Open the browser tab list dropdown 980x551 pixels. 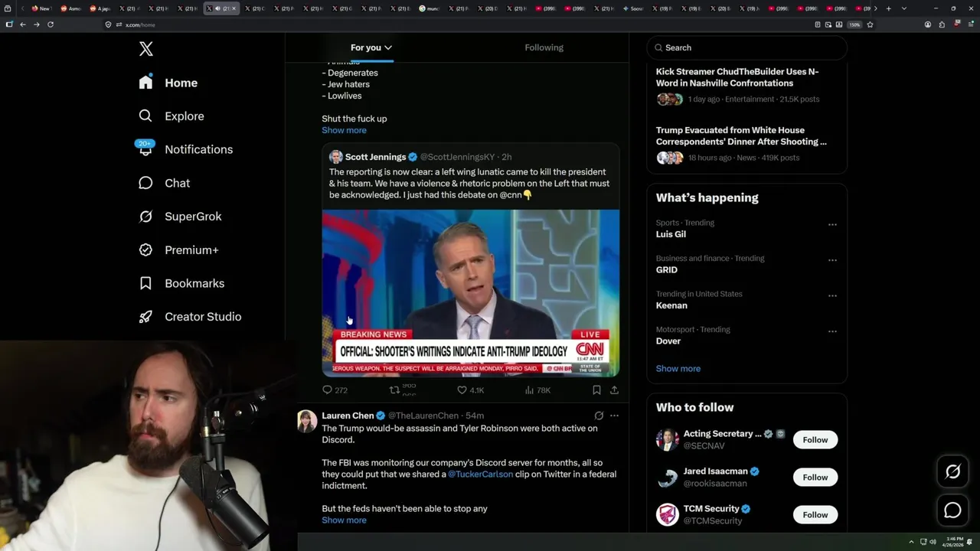click(x=904, y=8)
